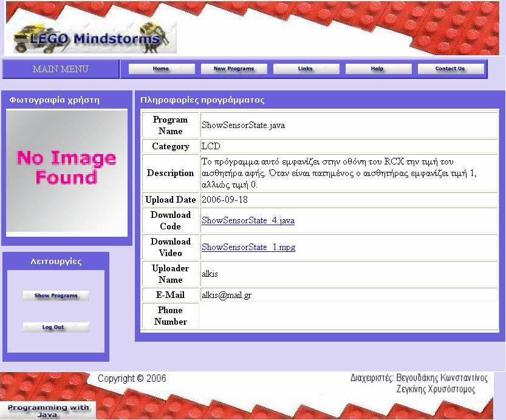This screenshot has width=506, height=420.
Task: Open the Links menu item
Action: 306,69
